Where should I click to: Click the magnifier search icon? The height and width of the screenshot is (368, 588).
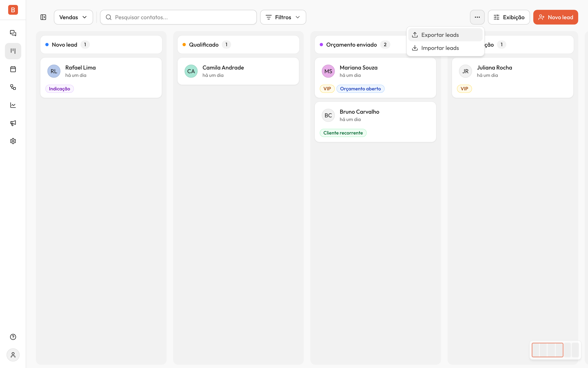(x=109, y=17)
